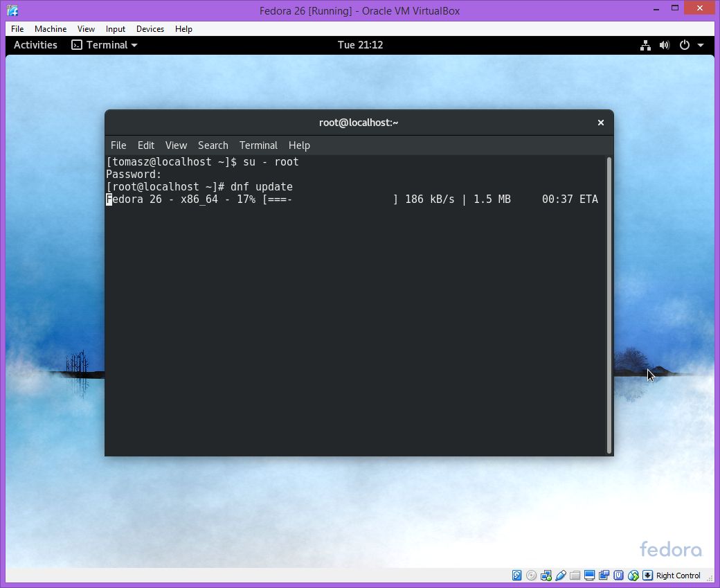Open Activities overview
The image size is (720, 588).
click(35, 45)
